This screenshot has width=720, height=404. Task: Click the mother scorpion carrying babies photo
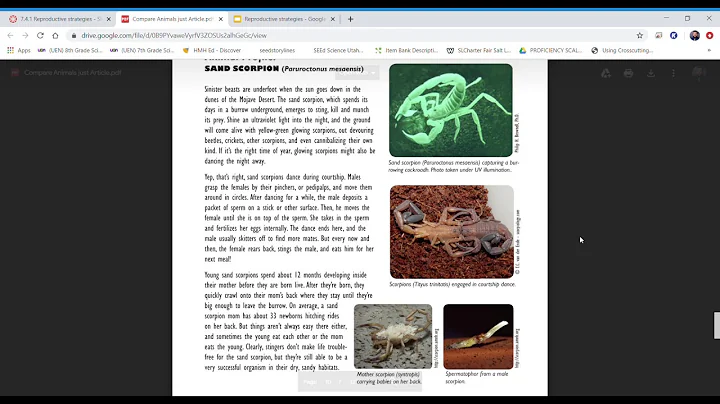coord(393,336)
